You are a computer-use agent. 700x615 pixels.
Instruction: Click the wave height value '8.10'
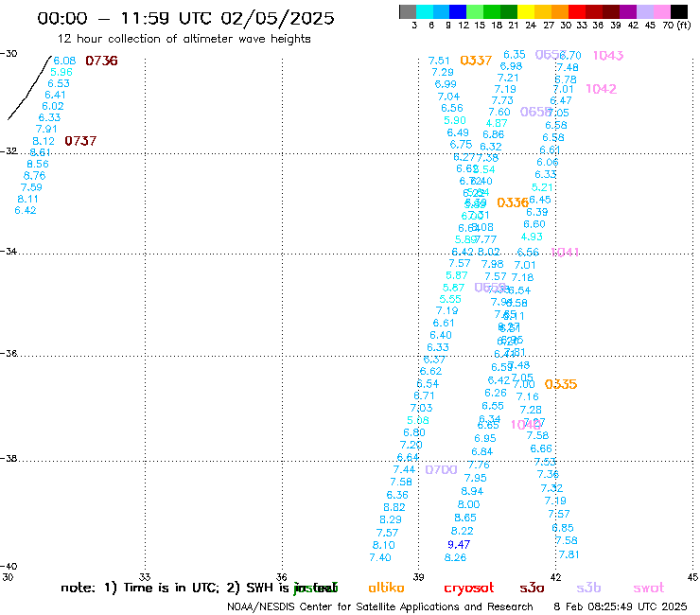[383, 545]
